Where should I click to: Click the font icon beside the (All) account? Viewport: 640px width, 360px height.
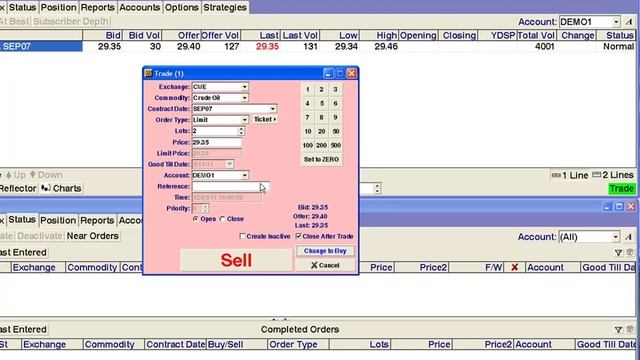click(629, 237)
